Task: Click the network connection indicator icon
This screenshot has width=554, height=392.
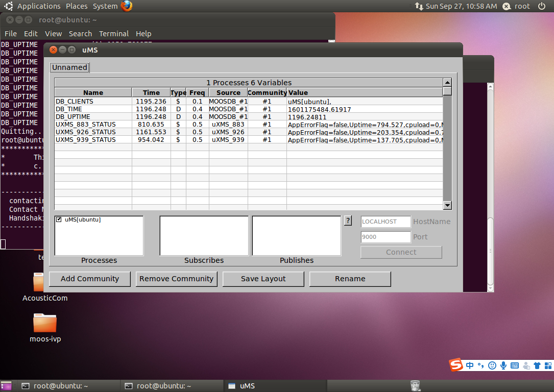Action: pyautogui.click(x=419, y=6)
